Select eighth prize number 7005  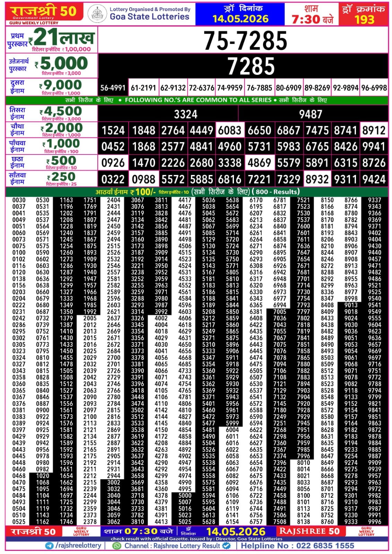tap(279, 312)
